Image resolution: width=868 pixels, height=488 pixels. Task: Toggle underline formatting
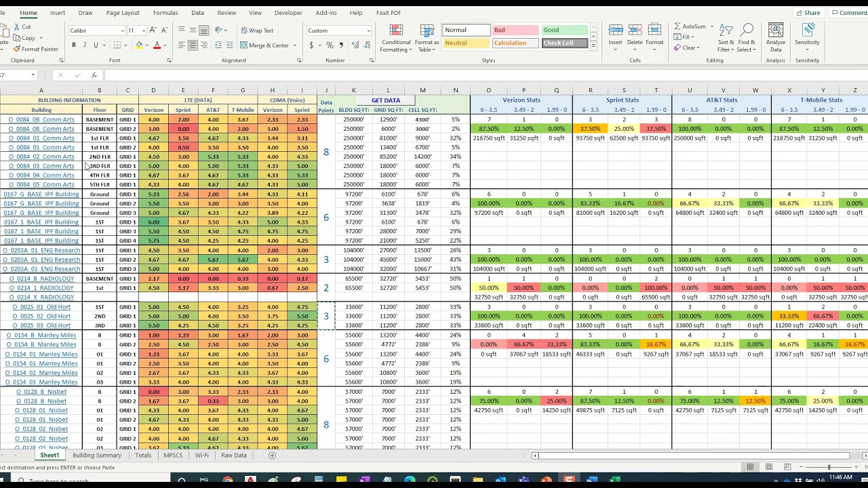(96, 45)
